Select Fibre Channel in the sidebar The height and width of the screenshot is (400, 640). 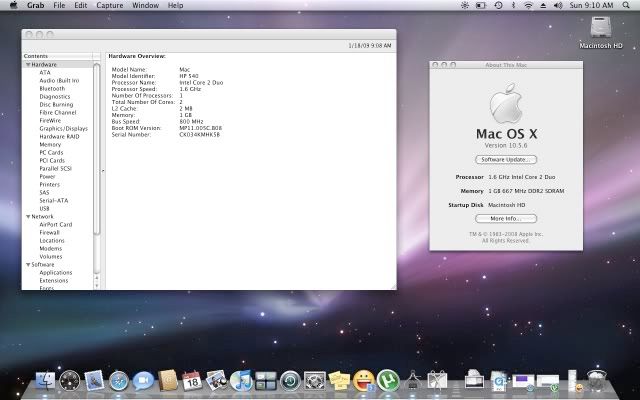pyautogui.click(x=58, y=113)
